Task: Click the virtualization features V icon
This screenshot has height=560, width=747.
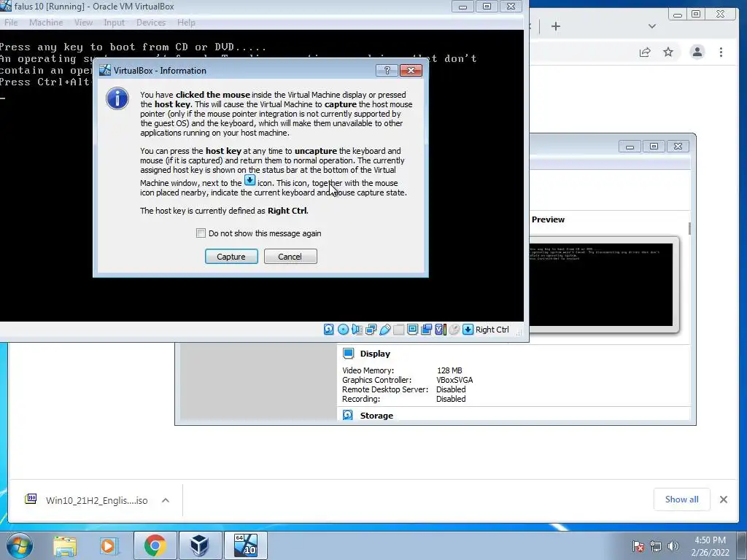Action: (440, 330)
